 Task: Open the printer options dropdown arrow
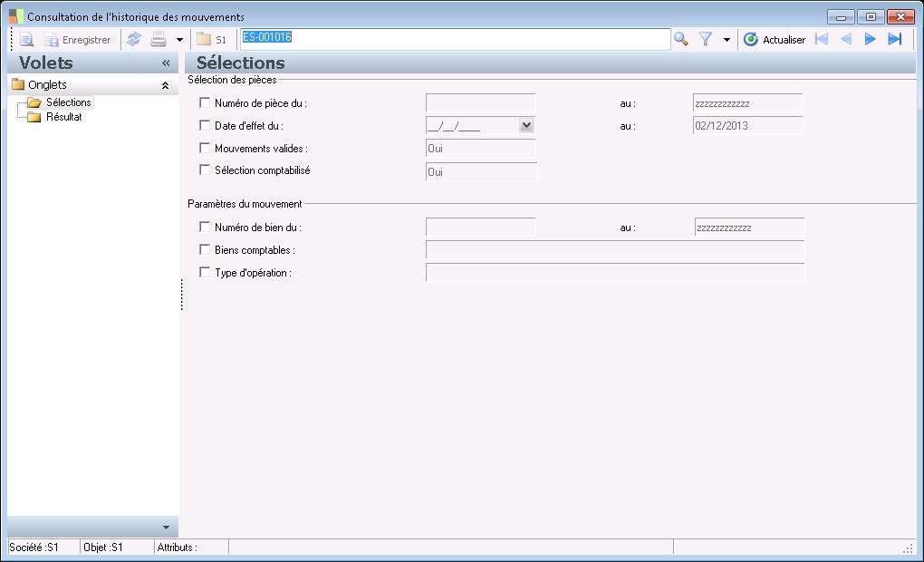[x=179, y=40]
